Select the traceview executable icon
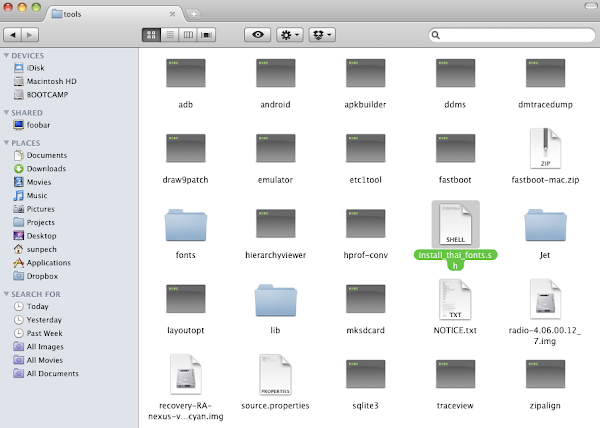 click(x=455, y=374)
